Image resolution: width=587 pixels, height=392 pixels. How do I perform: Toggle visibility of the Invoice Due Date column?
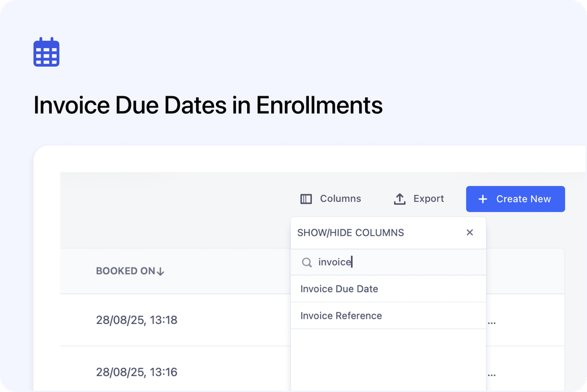(339, 289)
